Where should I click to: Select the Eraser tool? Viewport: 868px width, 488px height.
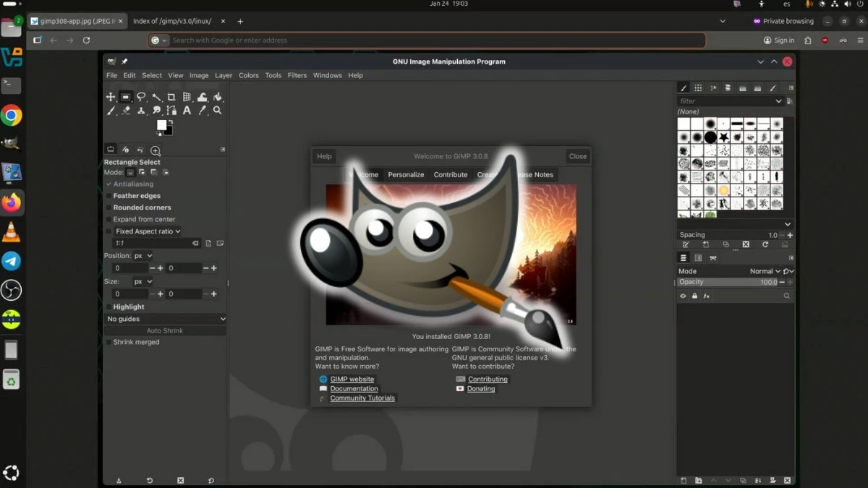pyautogui.click(x=126, y=110)
